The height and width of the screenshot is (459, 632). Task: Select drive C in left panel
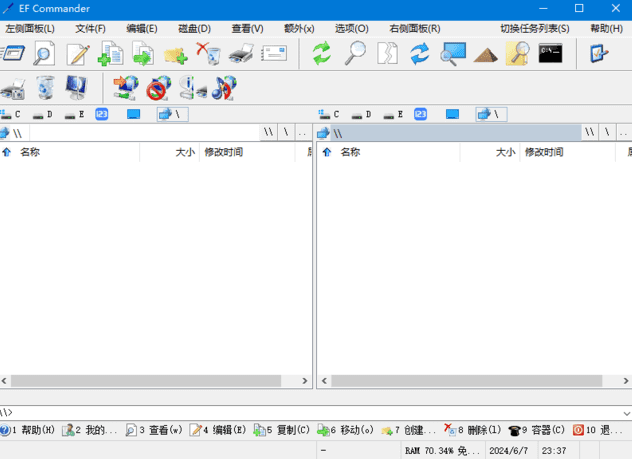pos(11,114)
